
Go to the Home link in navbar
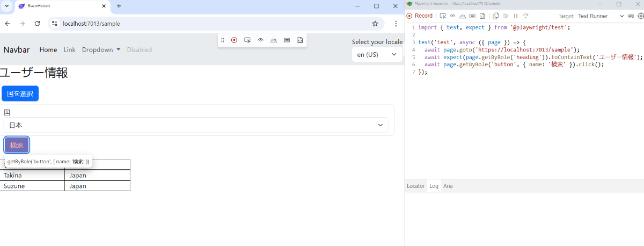pos(48,50)
